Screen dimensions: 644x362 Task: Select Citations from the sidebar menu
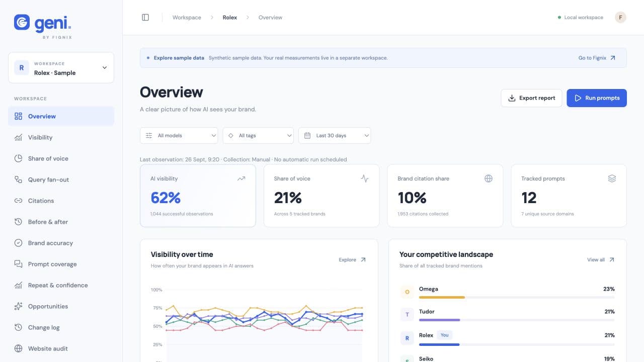(61, 201)
